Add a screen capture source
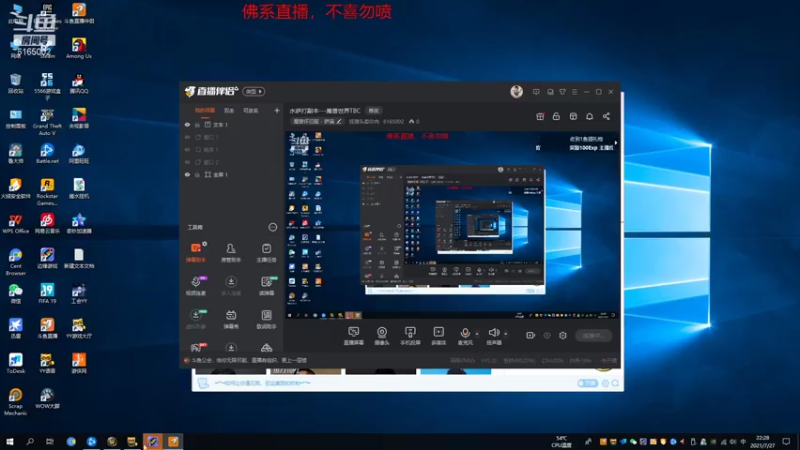Screen dimensions: 800x450 [x=354, y=336]
